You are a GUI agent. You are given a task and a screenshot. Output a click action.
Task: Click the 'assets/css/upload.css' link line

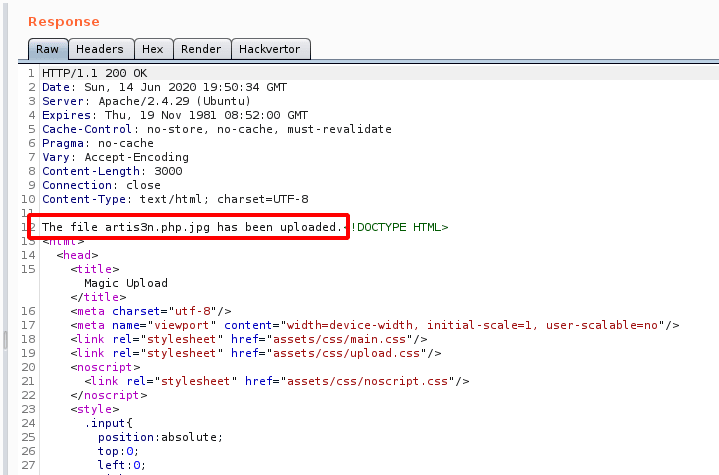pyautogui.click(x=256, y=353)
